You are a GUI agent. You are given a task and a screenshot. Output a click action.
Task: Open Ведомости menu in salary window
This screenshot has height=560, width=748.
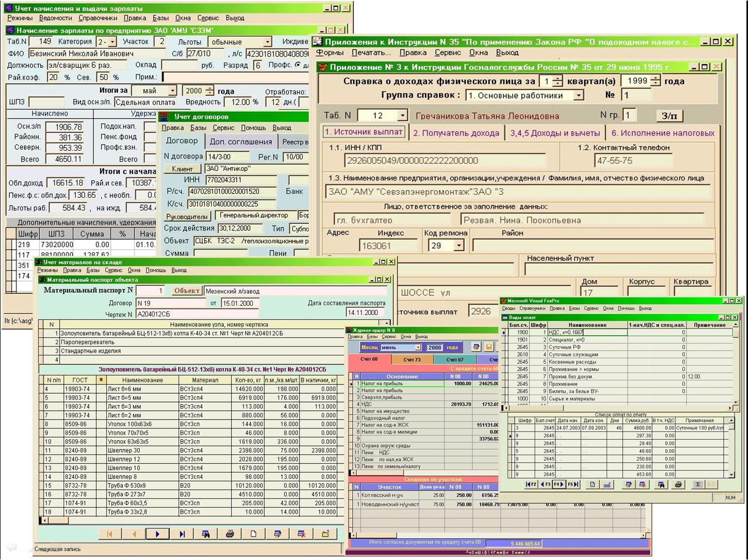tap(55, 18)
